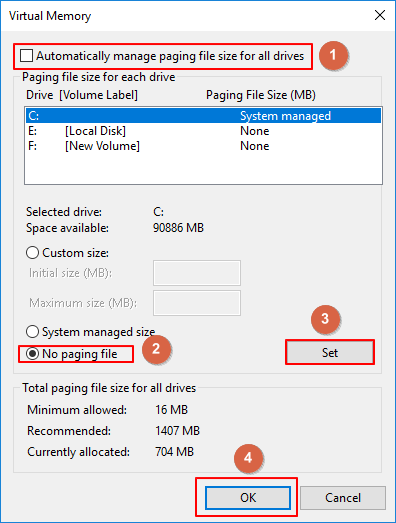Click the System managed value for C:
396x523 pixels.
286,116
